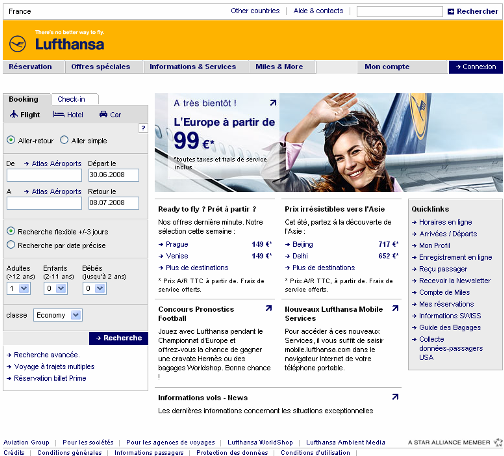Open the Informations vols - News arrow icon

pyautogui.click(x=395, y=397)
